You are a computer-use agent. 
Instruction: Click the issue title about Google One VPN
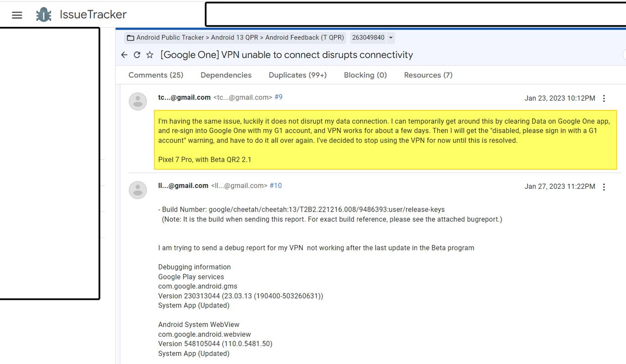[287, 55]
